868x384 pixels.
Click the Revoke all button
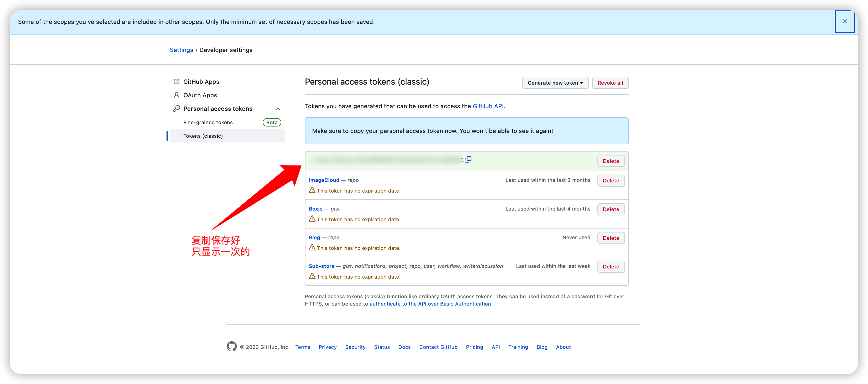tap(610, 83)
